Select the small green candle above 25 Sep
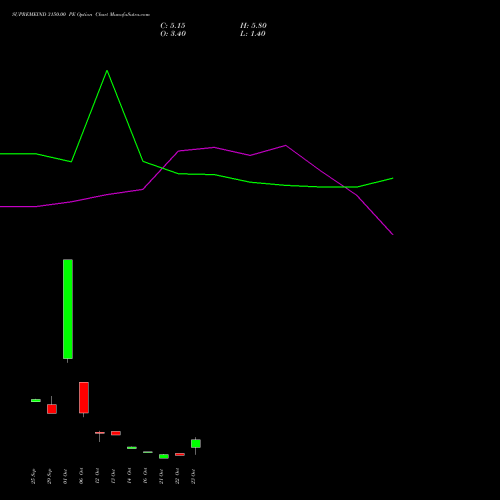This screenshot has height=500, width=500. coord(36,400)
